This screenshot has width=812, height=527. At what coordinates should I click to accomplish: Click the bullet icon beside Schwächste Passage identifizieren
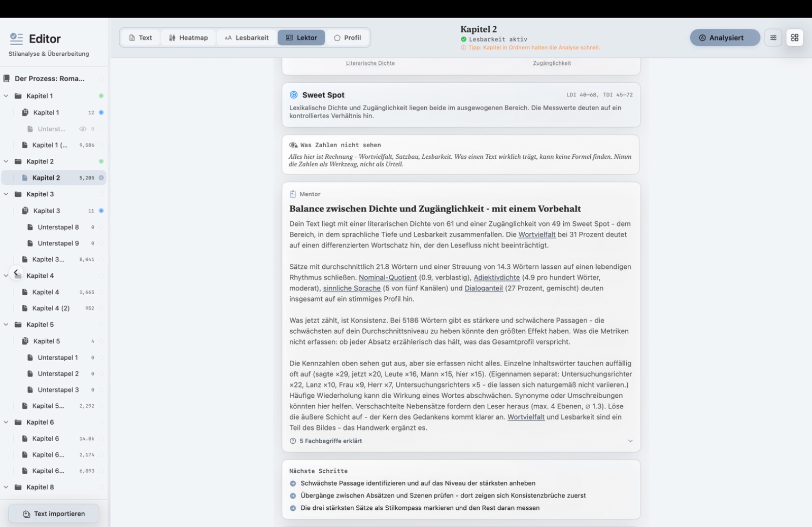pos(293,484)
